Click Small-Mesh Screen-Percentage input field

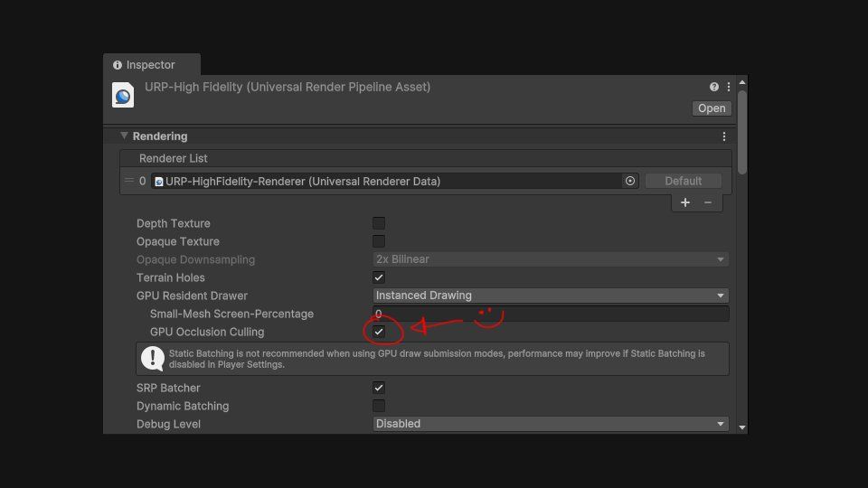[551, 314]
